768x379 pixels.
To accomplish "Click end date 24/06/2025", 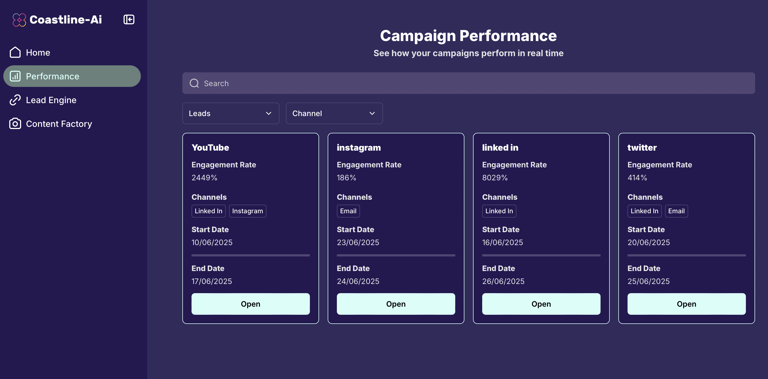I will tap(358, 282).
